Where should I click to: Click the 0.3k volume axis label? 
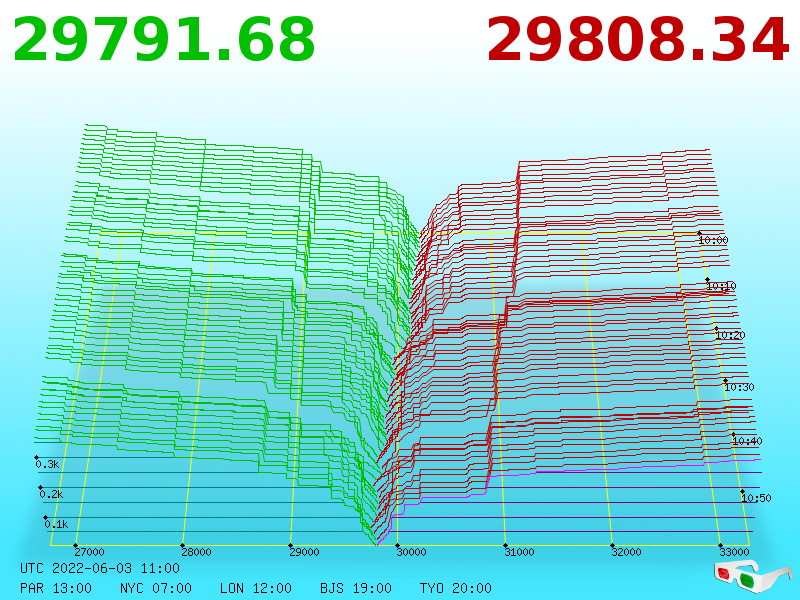pos(47,464)
